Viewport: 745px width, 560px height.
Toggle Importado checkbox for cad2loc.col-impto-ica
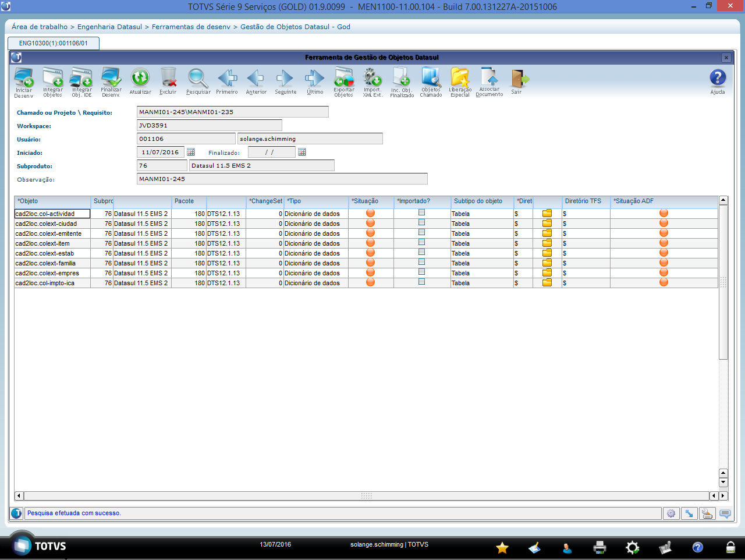pos(421,282)
